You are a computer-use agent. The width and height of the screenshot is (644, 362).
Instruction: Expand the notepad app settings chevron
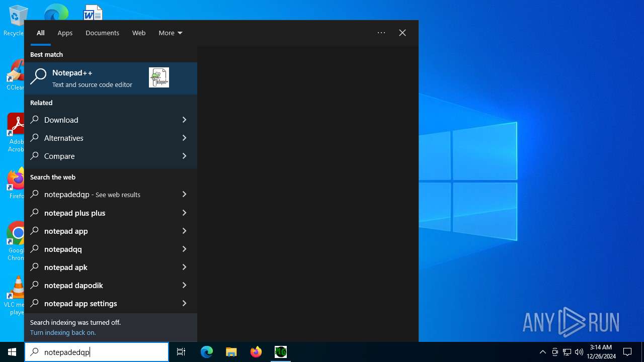point(184,303)
